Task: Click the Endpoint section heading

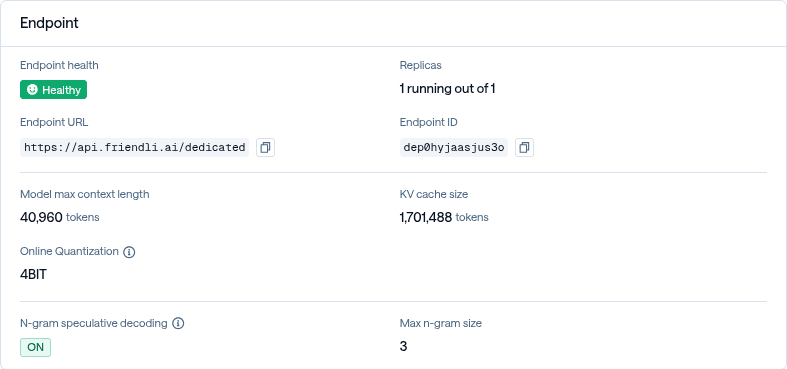Action: 49,23
